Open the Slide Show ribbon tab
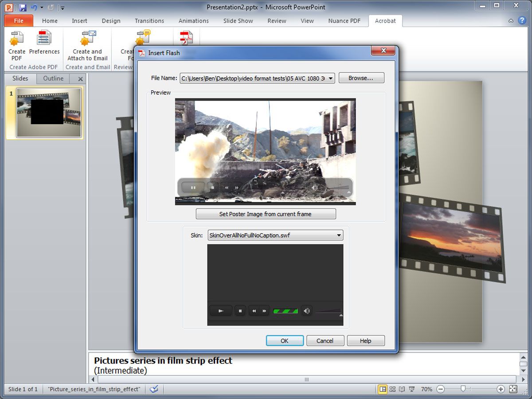Screen dimensions: 532x399 pyautogui.click(x=238, y=21)
